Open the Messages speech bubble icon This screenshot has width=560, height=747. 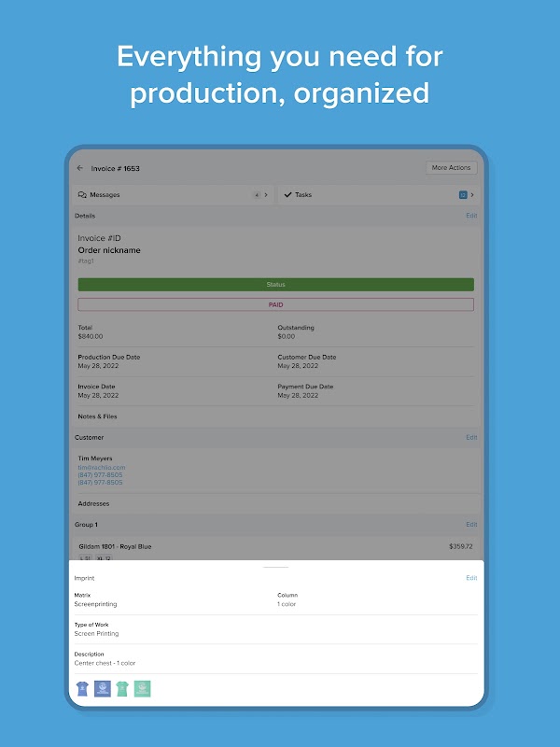coord(82,195)
